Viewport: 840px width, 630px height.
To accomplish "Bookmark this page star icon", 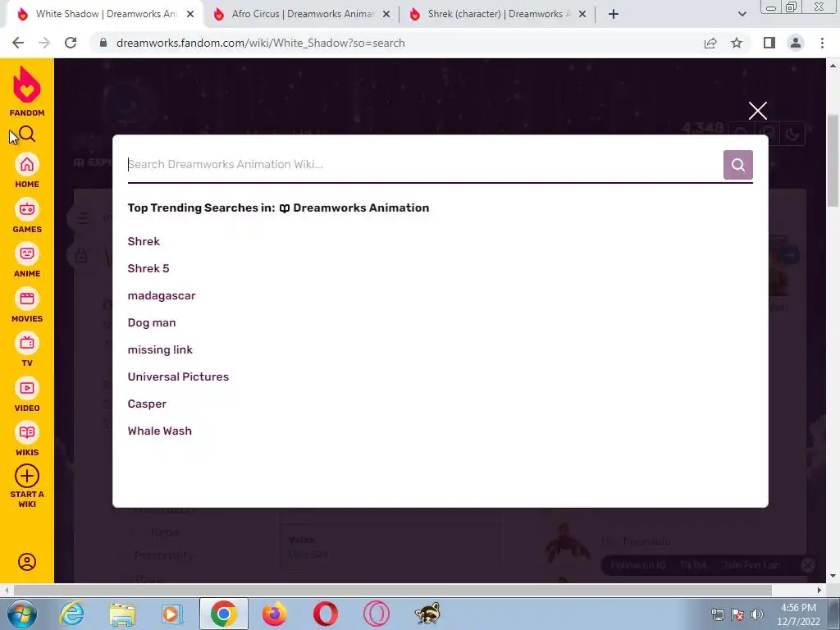I will [737, 43].
